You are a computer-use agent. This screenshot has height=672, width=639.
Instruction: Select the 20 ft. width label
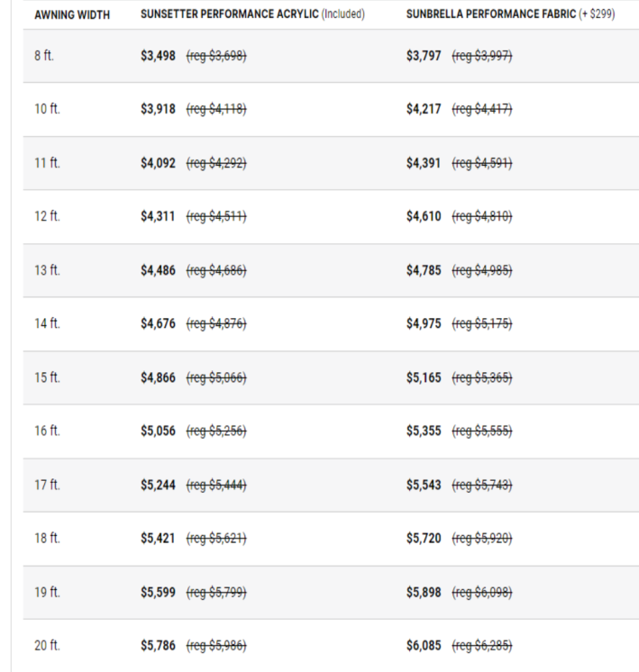click(x=48, y=646)
